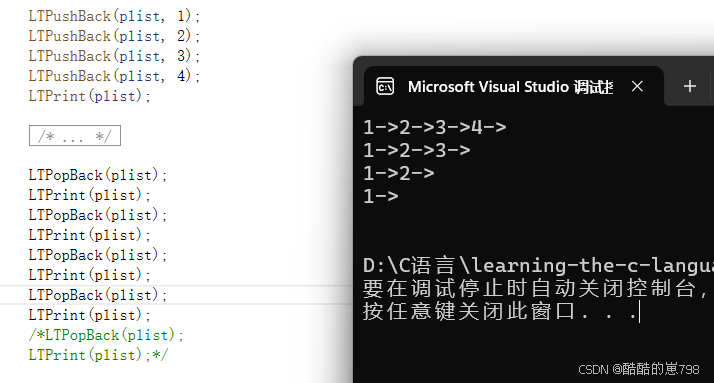The height and width of the screenshot is (383, 714).
Task: Click console output line 1->2->3->
Action: 417,150
